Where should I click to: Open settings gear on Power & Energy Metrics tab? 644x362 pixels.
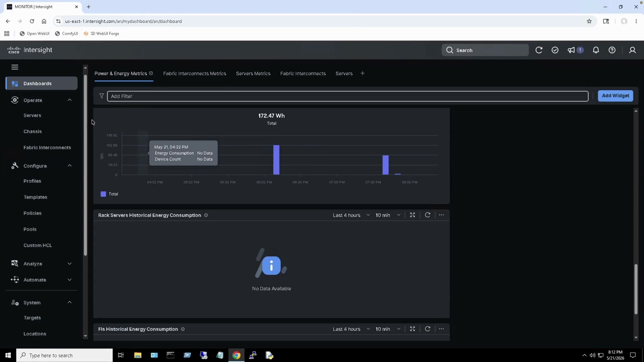pyautogui.click(x=151, y=73)
